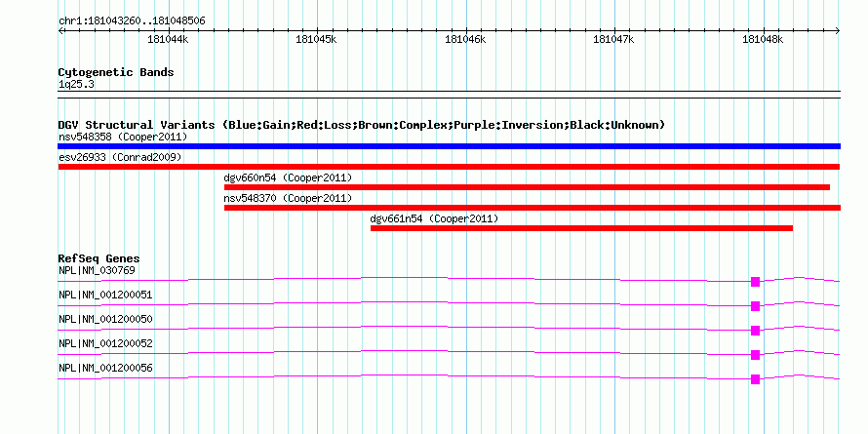Open the nsv548358 (Cooper2011) label
This screenshot has height=434, width=868.
123,137
